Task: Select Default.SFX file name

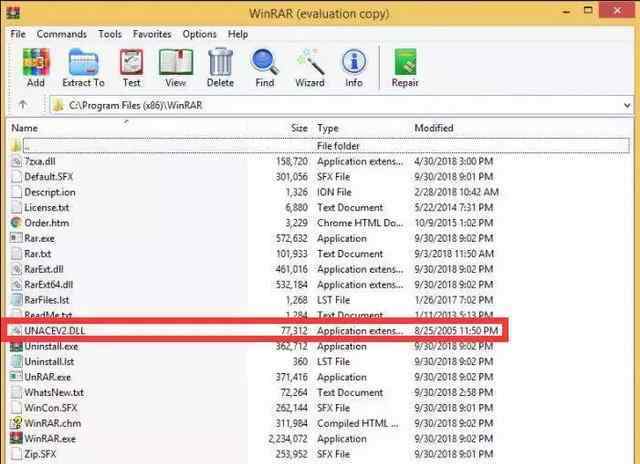Action: pyautogui.click(x=49, y=177)
